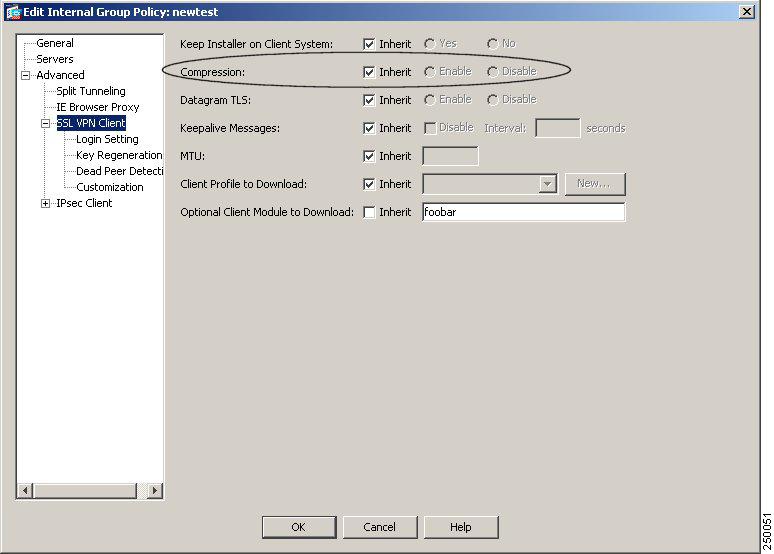Open Split Tunneling settings
Viewport: 774px width, 554px height.
point(91,91)
